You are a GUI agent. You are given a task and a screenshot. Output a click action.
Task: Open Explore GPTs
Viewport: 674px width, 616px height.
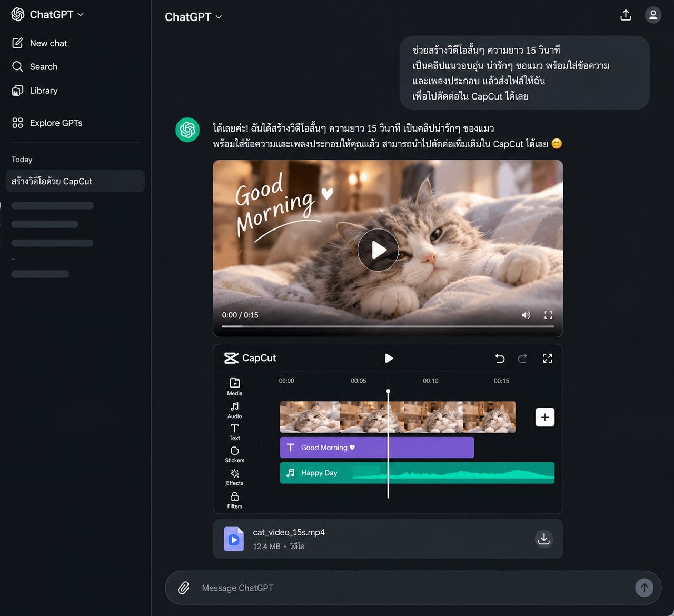click(x=47, y=123)
